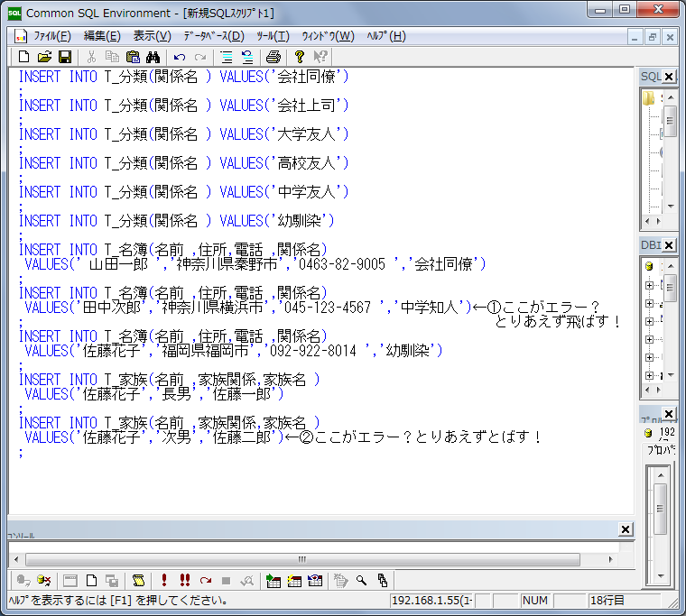Click the binoculars Find icon

(153, 57)
